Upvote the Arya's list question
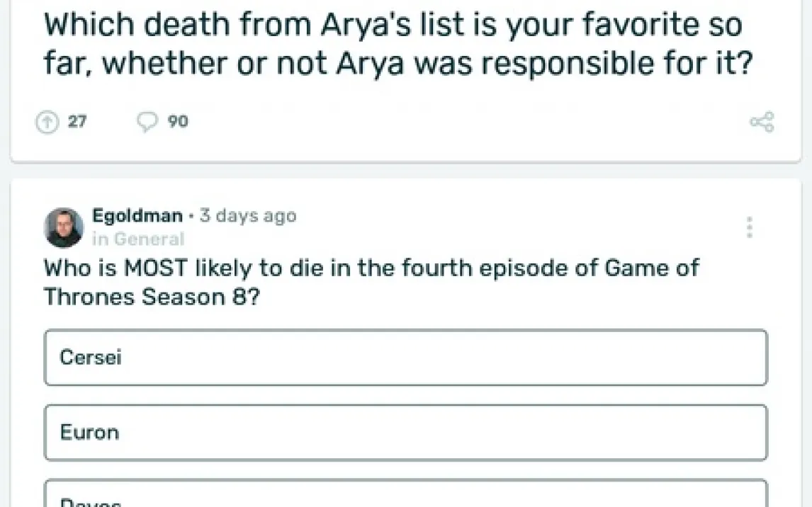This screenshot has height=507, width=812. (x=46, y=123)
